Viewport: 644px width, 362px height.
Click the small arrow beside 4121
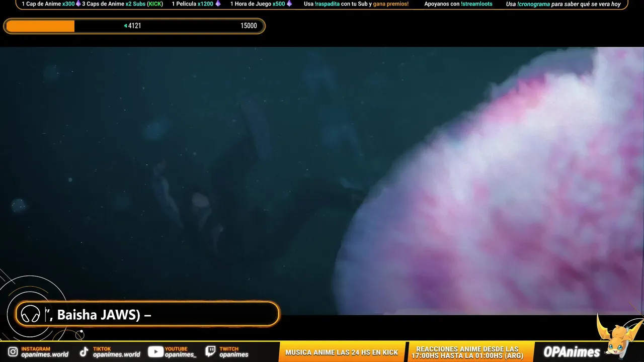click(126, 26)
